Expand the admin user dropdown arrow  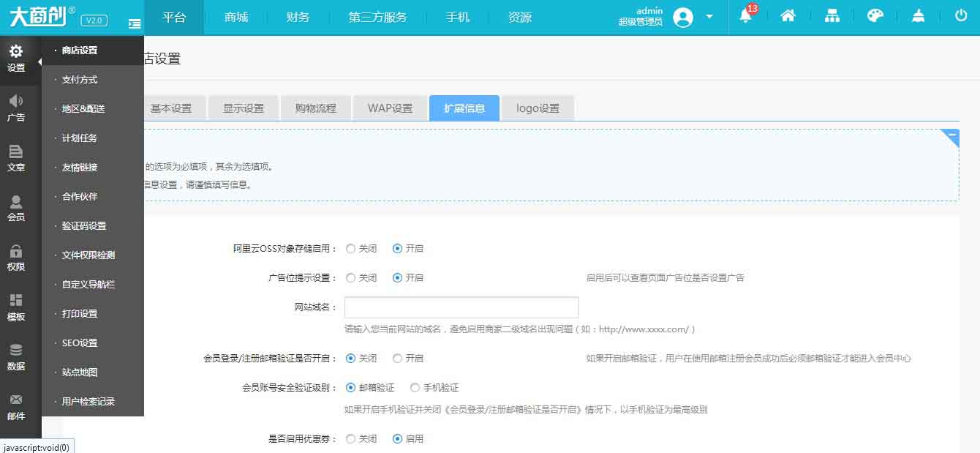pyautogui.click(x=709, y=16)
